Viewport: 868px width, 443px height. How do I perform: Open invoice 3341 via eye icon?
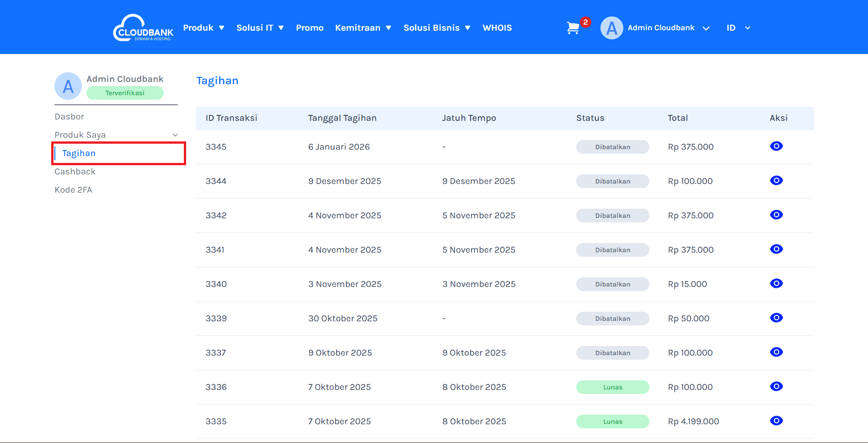pos(776,249)
